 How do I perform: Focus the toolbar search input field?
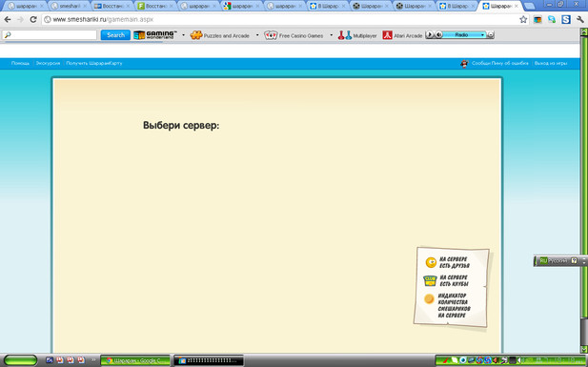50,35
